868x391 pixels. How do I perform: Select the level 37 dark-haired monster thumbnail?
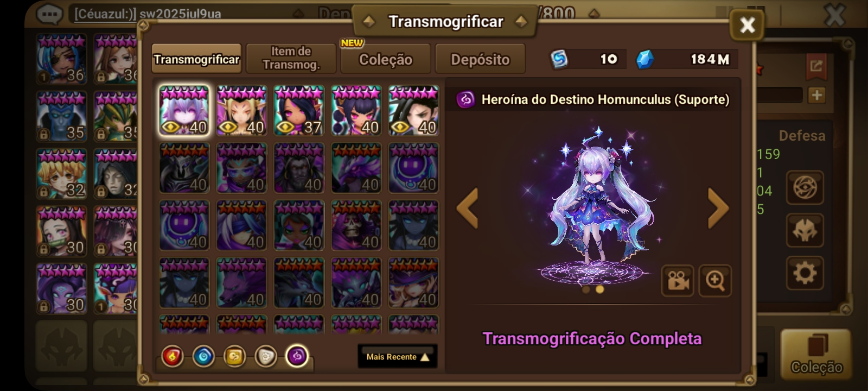[299, 110]
